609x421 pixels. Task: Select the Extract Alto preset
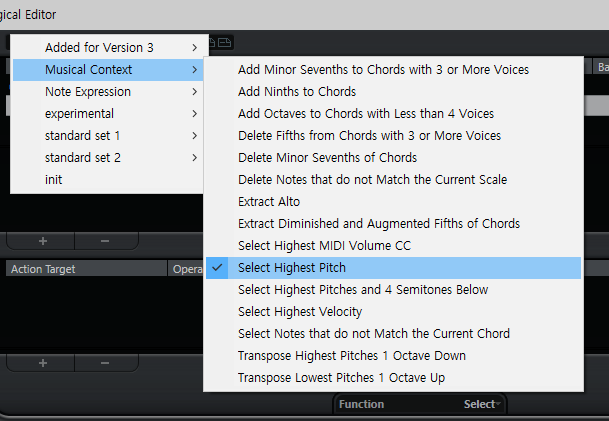coord(393,202)
